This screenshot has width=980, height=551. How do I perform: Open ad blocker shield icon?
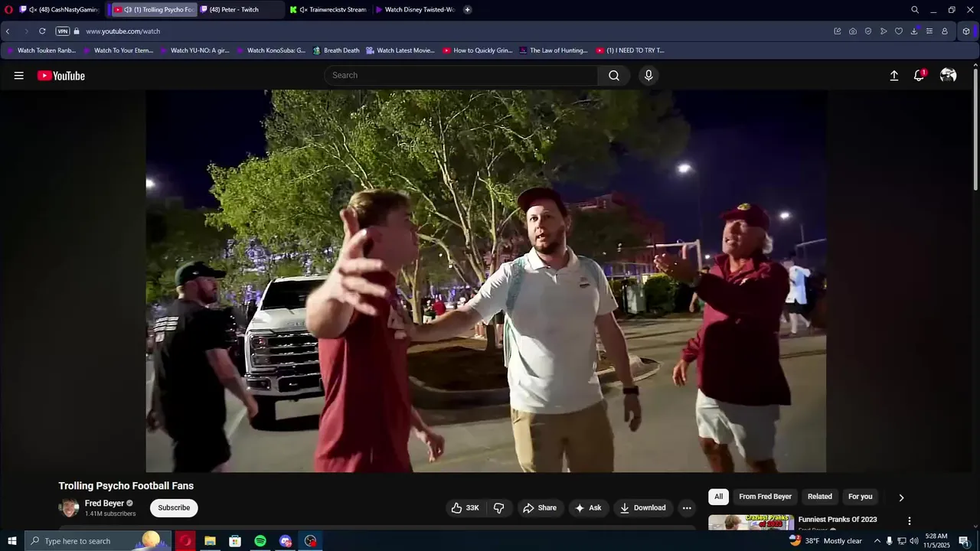point(868,31)
